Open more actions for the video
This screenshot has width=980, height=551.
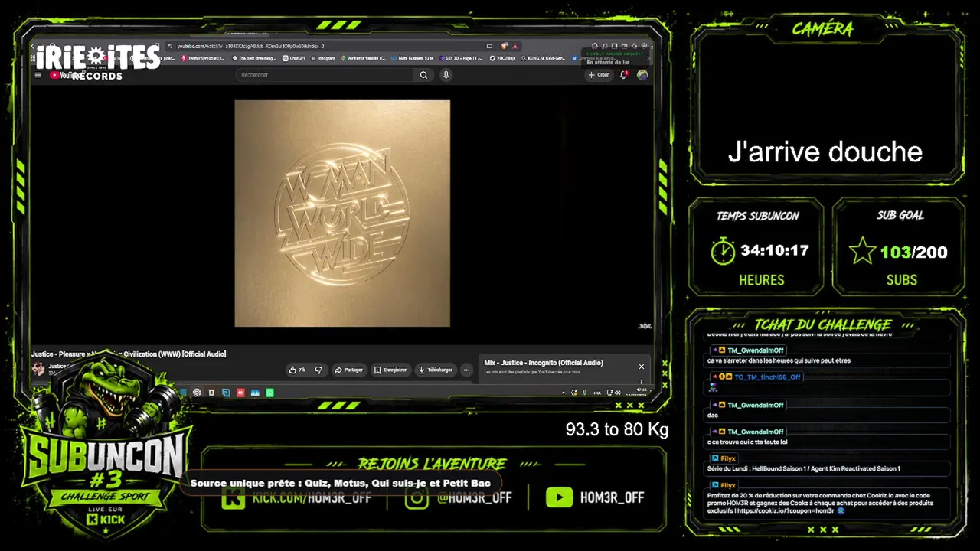(x=466, y=370)
